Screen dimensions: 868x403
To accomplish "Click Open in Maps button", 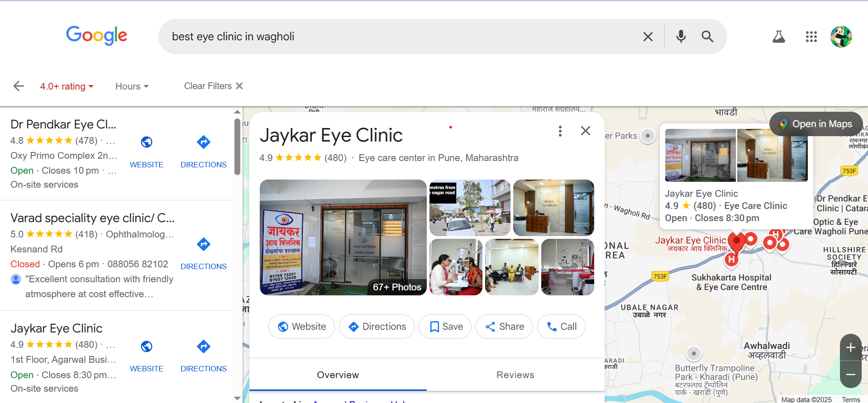I will point(816,124).
